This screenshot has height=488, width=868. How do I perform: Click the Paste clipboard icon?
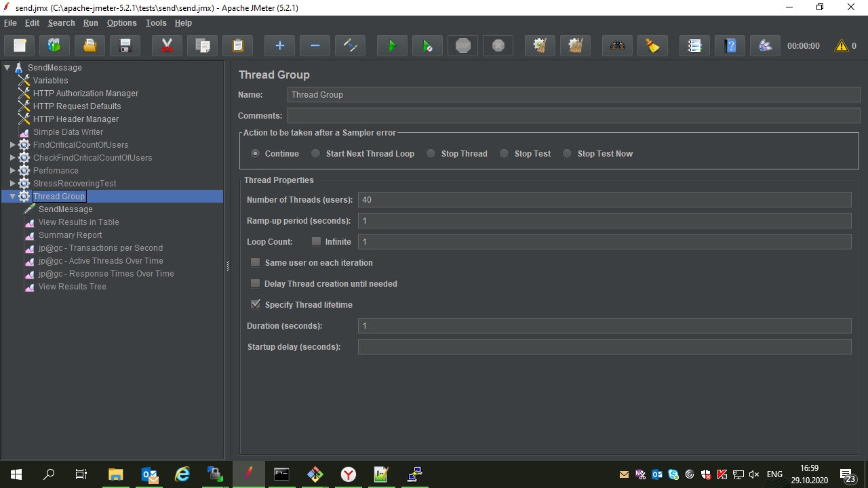[x=237, y=46]
